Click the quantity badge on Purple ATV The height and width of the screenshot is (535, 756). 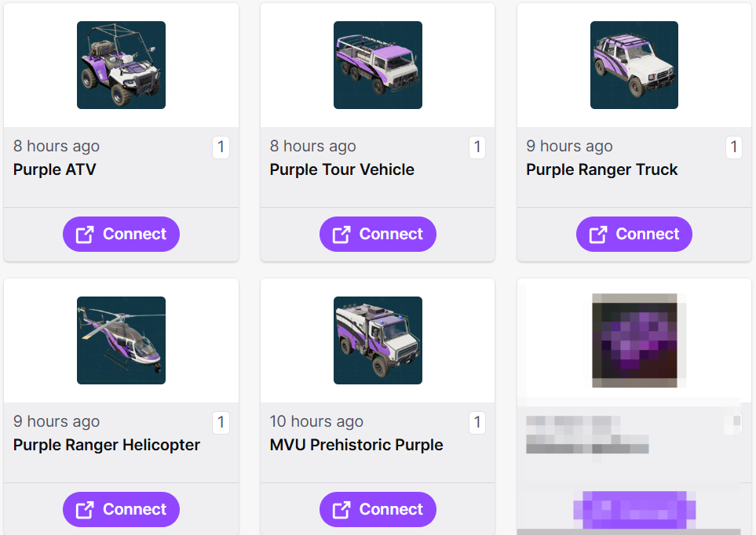221,147
